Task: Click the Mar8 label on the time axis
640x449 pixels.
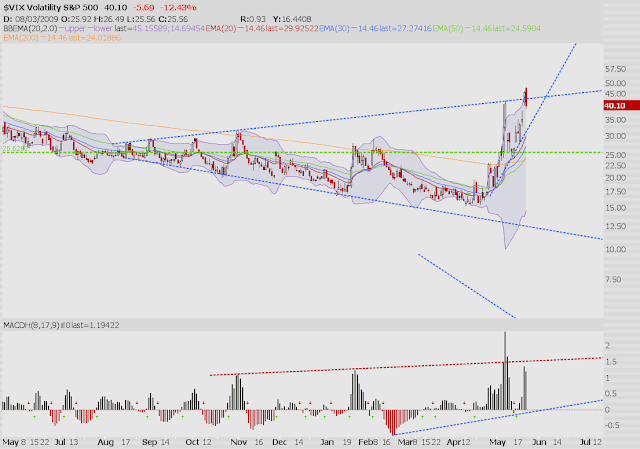Action: 407,442
